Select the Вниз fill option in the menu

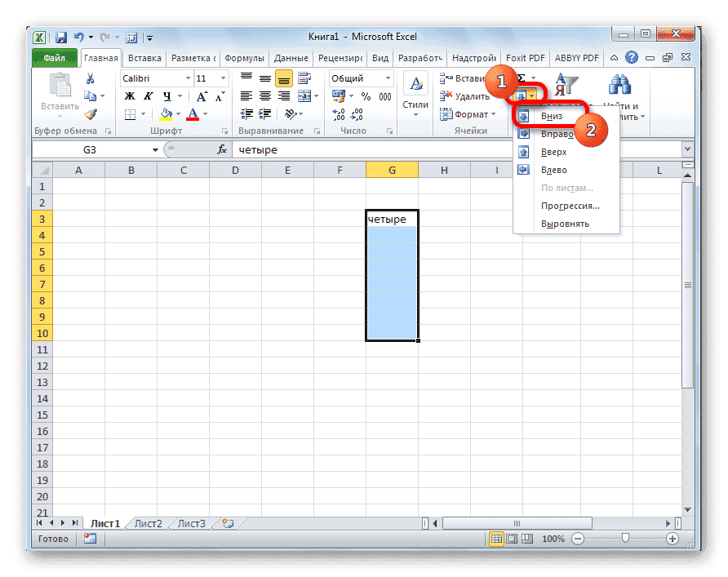[553, 117]
